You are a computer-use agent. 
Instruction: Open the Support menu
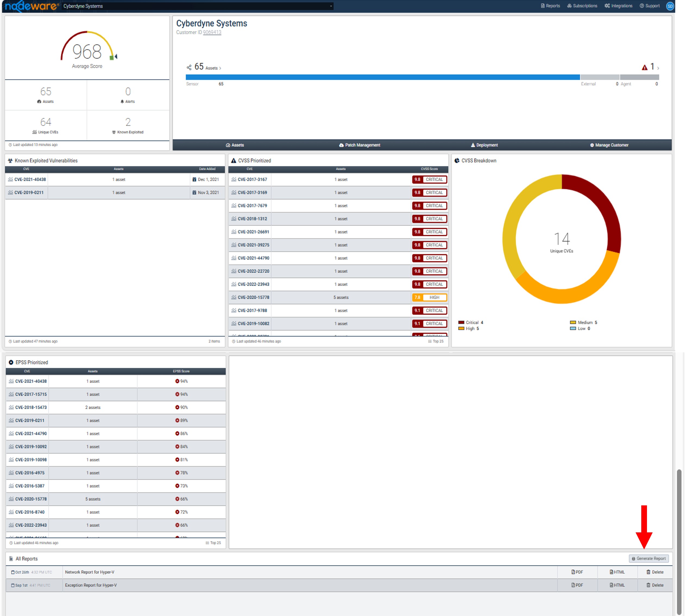pos(649,6)
